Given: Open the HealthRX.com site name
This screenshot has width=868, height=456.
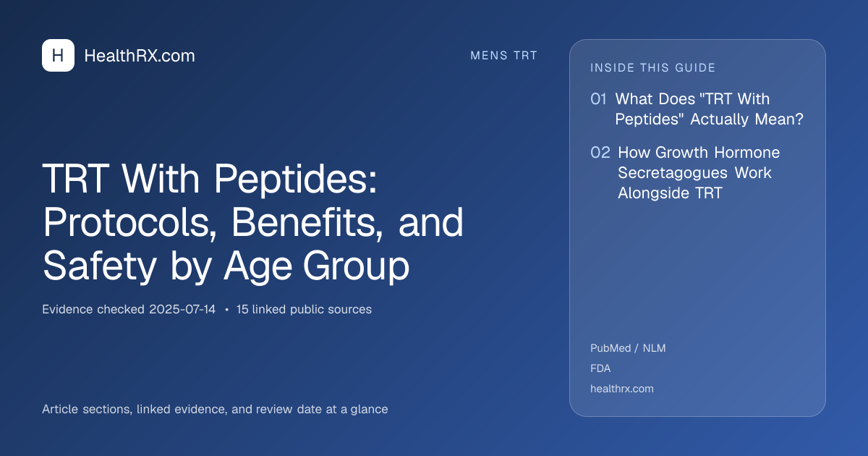Looking at the screenshot, I should pos(140,56).
